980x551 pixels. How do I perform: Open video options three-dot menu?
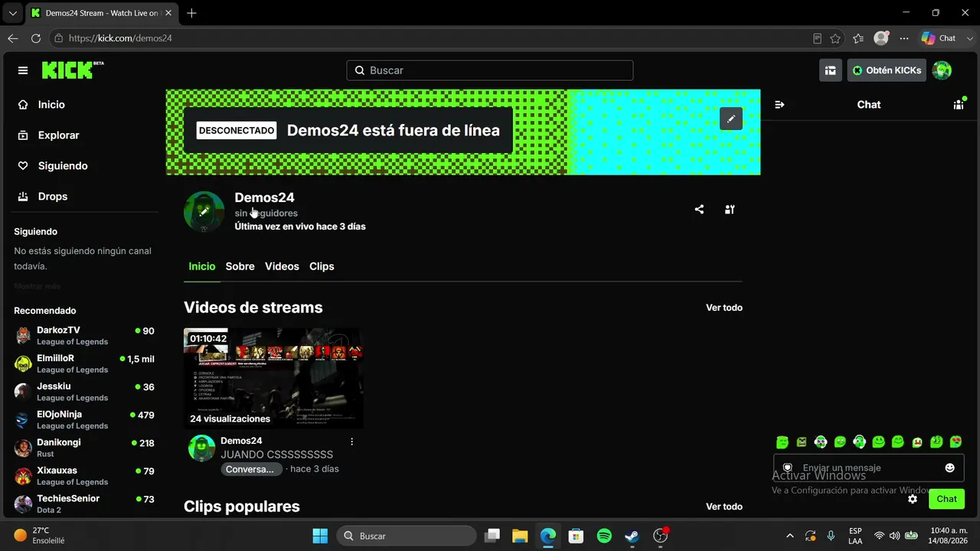pyautogui.click(x=352, y=442)
